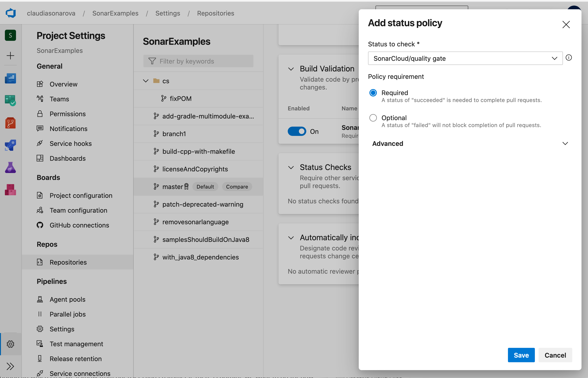The image size is (588, 378).
Task: Open Release retention settings
Action: coord(75,359)
